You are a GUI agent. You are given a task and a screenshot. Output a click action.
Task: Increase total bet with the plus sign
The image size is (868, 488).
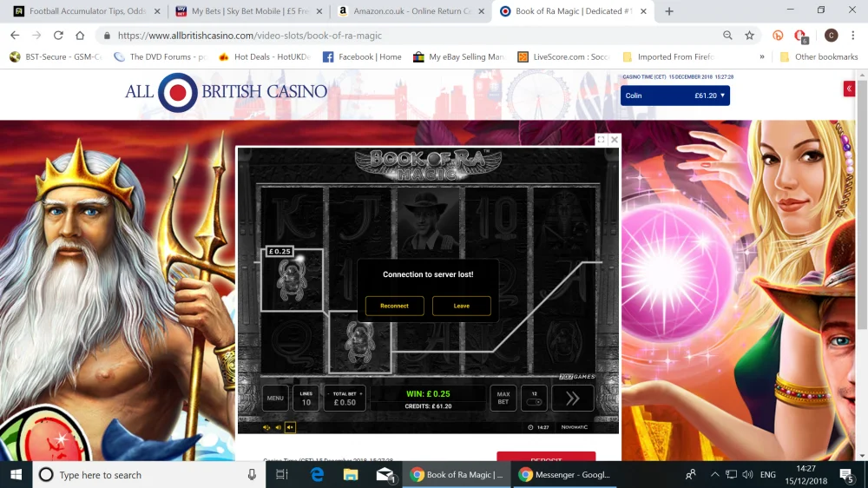(361, 394)
